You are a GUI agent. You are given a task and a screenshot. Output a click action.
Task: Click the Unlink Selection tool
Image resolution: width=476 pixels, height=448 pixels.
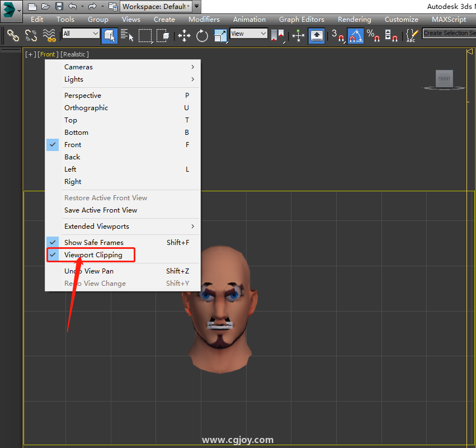31,35
